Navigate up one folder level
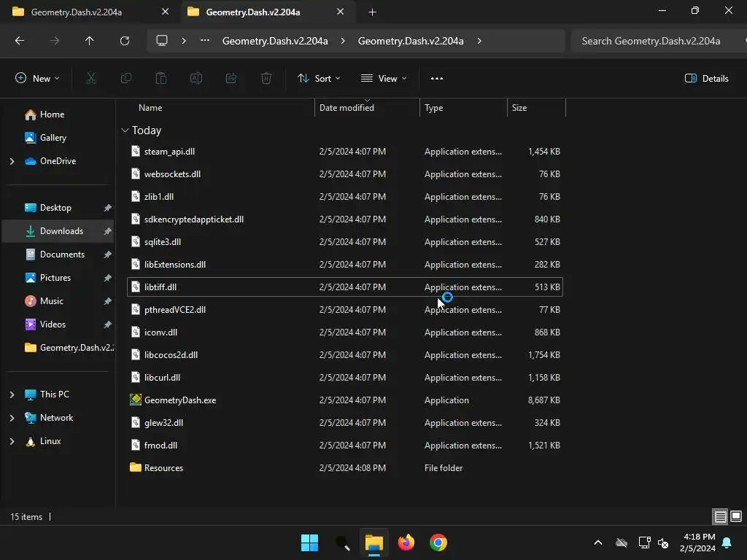The height and width of the screenshot is (560, 747). pyautogui.click(x=90, y=41)
